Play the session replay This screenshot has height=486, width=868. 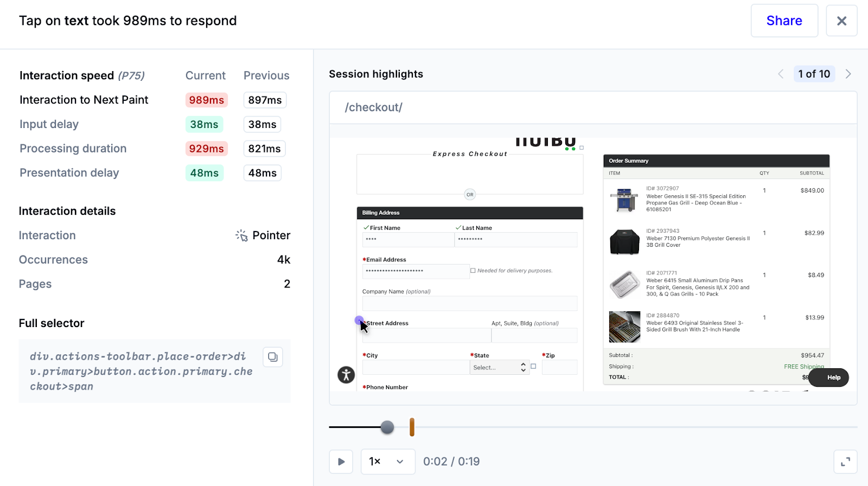point(341,462)
